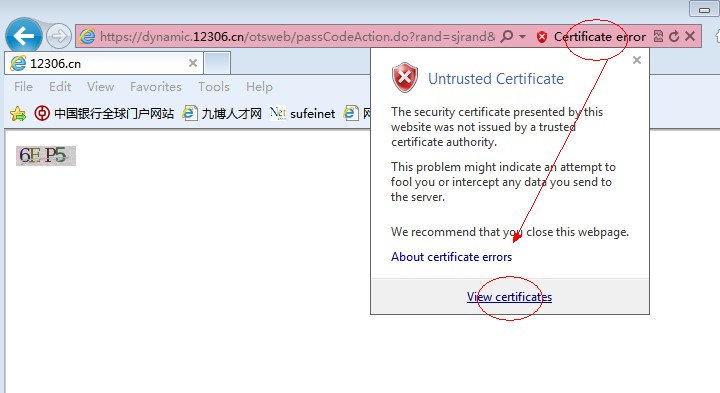Close the Untrusted Certificate popup
Viewport: 720px width, 393px height.
tap(637, 60)
